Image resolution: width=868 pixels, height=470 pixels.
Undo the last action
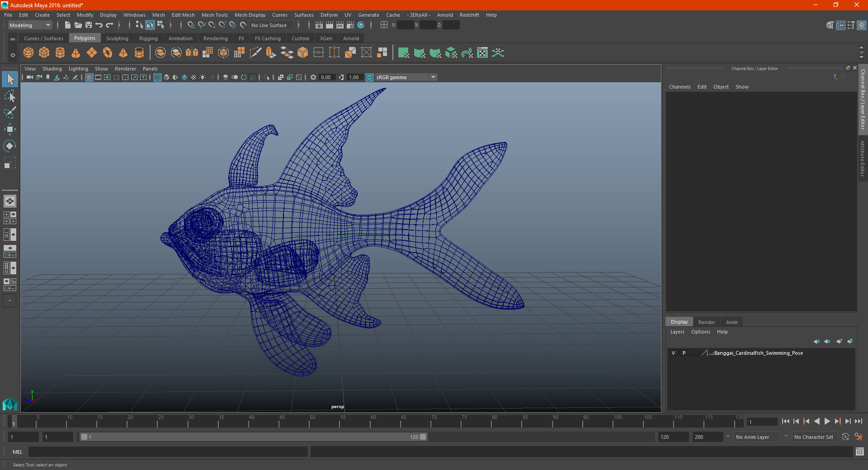tap(99, 25)
